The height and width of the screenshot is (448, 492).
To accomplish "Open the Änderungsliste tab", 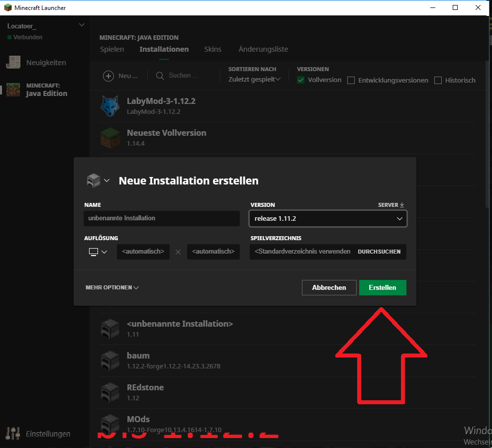I will [x=263, y=49].
